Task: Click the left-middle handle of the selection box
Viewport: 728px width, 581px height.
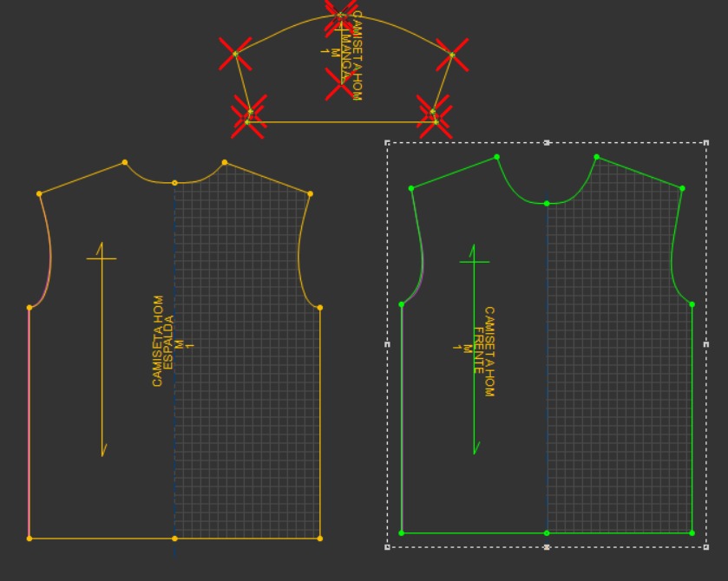Action: 388,344
